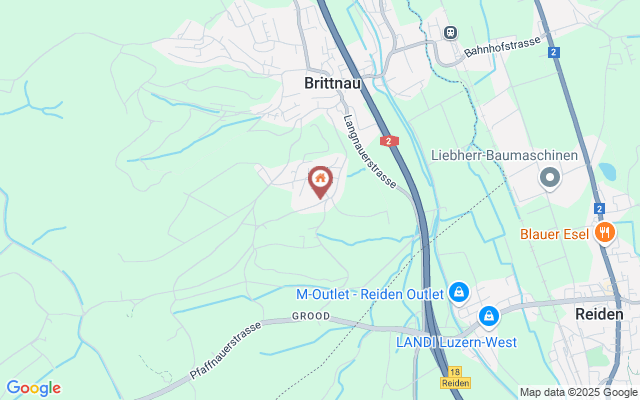
Task: Click the Blauer Esel text label
Action: pyautogui.click(x=554, y=234)
